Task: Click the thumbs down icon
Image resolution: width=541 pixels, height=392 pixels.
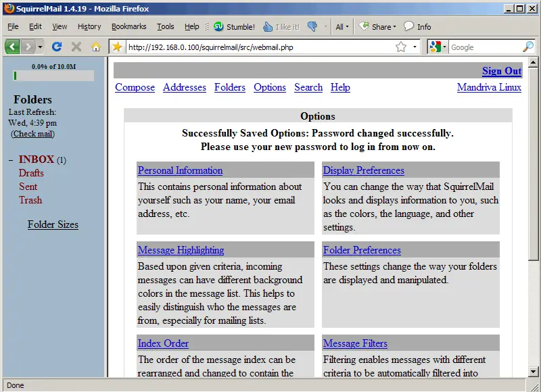Action: click(312, 26)
